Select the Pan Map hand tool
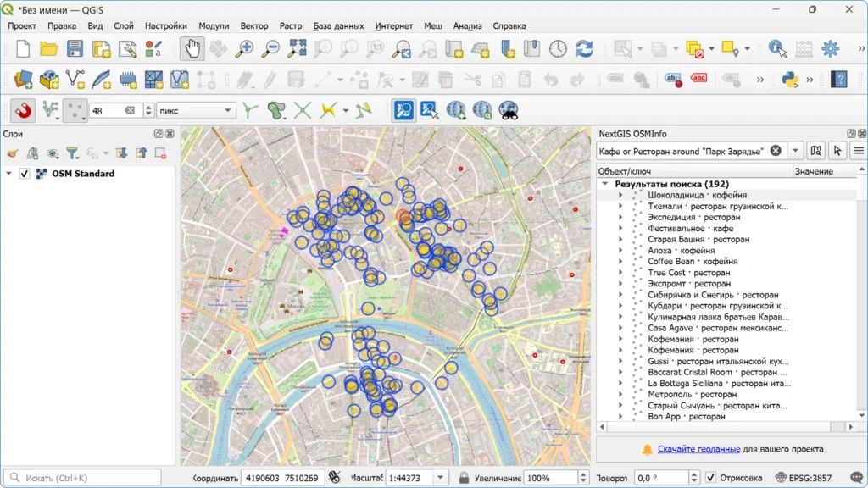Image resolution: width=868 pixels, height=488 pixels. click(x=192, y=48)
